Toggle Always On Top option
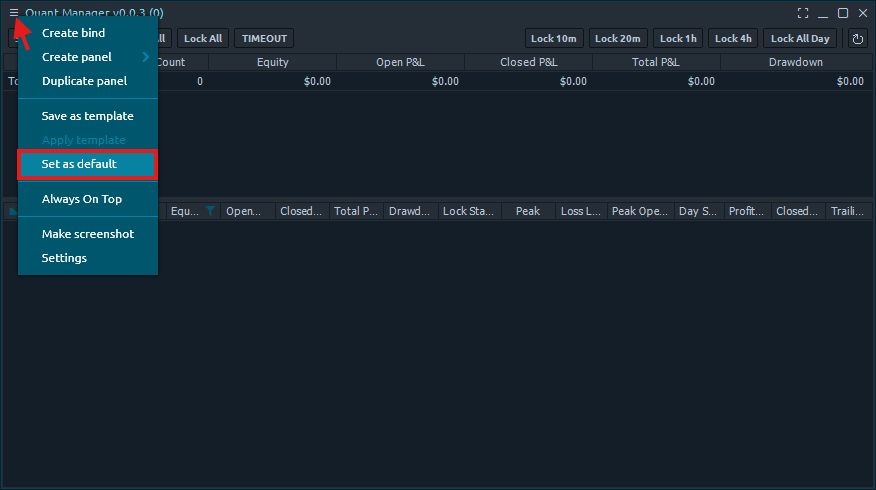The height and width of the screenshot is (490, 876). 82,199
